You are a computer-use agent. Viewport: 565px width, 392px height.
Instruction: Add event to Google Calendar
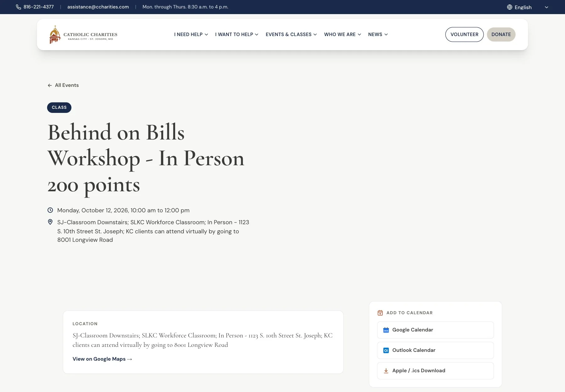tap(435, 330)
